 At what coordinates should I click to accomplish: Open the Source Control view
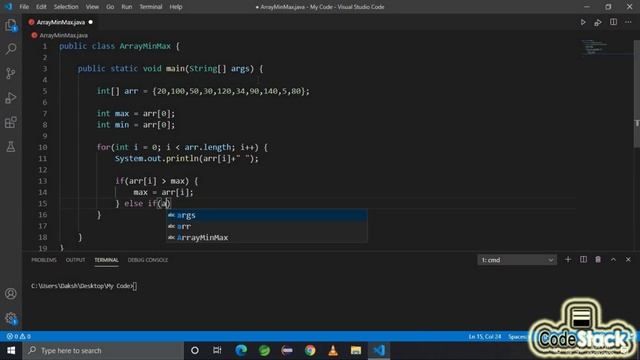[x=11, y=73]
